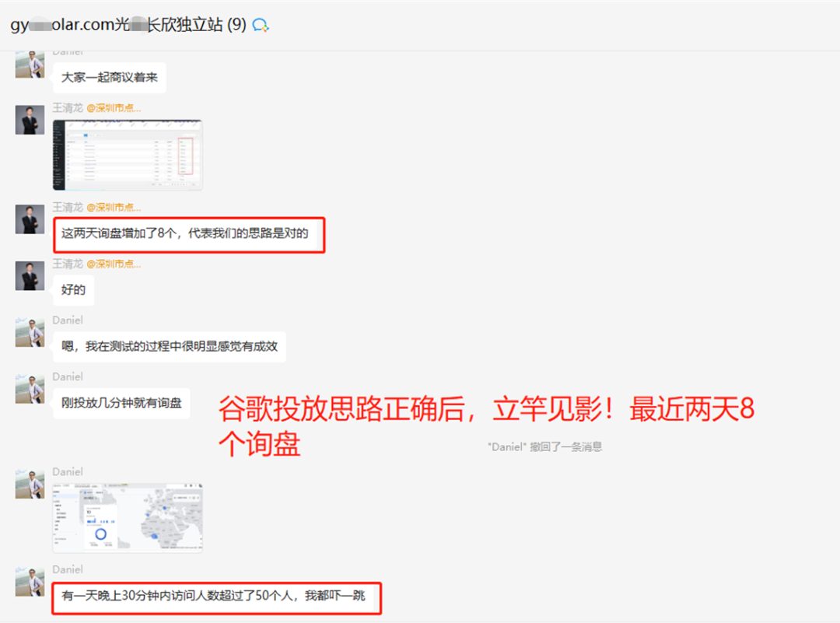Click 王清龙's avatar beside the "好的" message
The image size is (840, 623).
click(29, 276)
